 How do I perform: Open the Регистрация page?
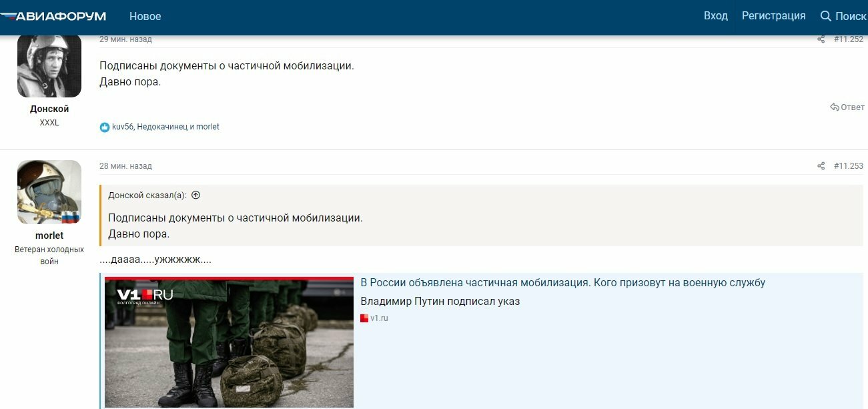click(774, 16)
